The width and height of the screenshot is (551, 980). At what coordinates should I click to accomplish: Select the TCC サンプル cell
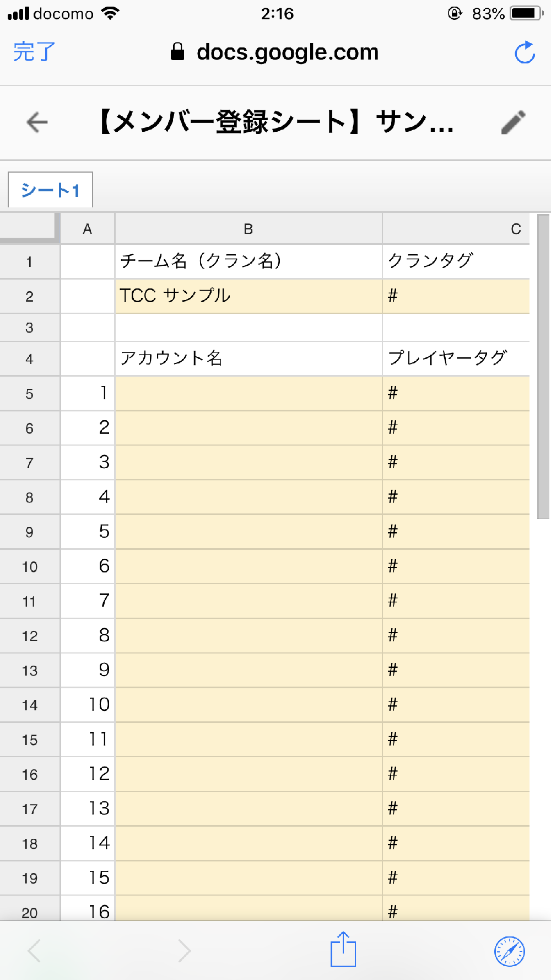[249, 296]
